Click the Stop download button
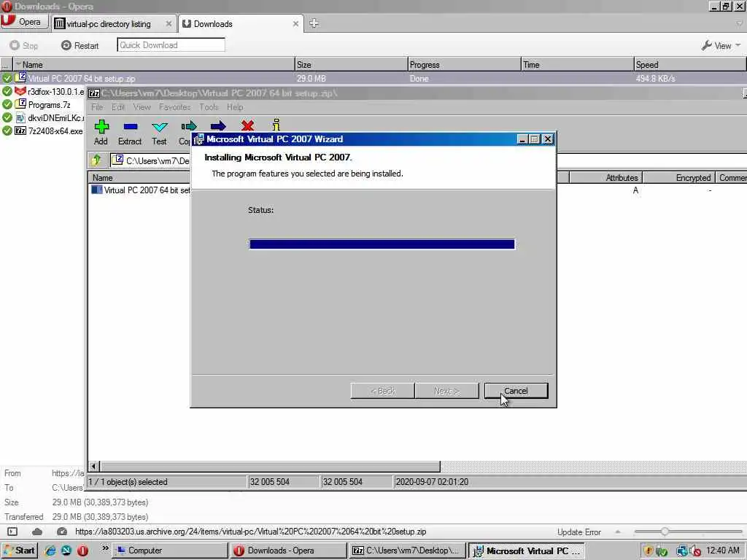Screen dimensions: 747x560 click(24, 45)
